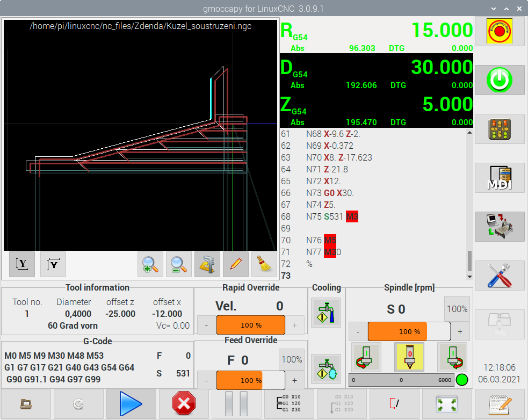Screen dimensions: 528x420
Task: Toggle flood coolant button
Action: [326, 313]
